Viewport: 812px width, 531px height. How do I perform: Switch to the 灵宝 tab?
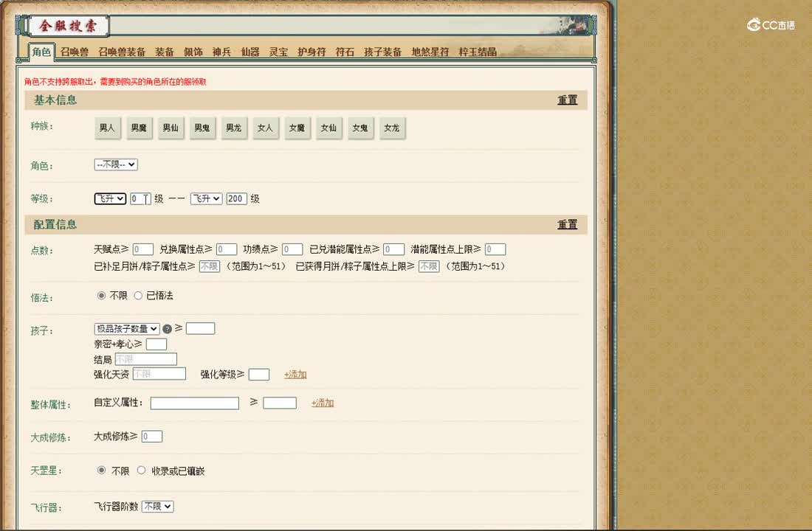pyautogui.click(x=278, y=52)
